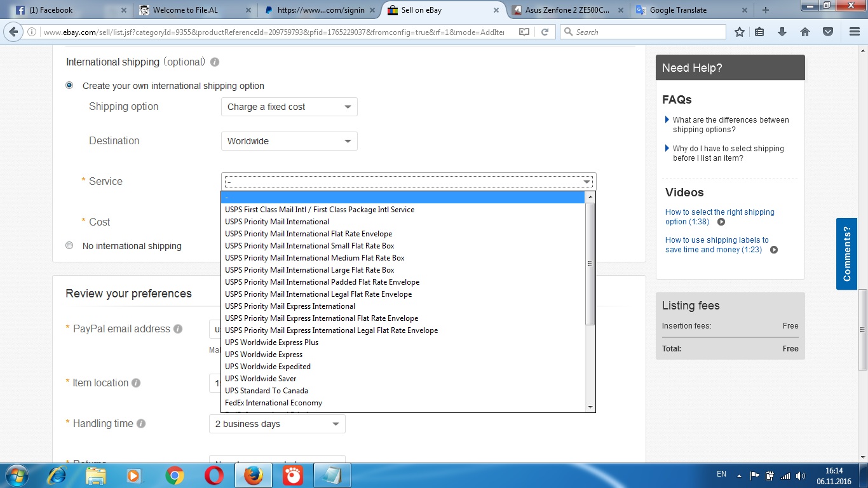
Task: Choose UPS Worldwide Express Plus option
Action: [403, 342]
